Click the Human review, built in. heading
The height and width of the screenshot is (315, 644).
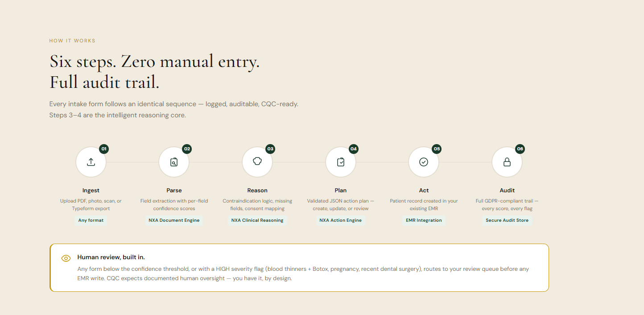(x=111, y=257)
